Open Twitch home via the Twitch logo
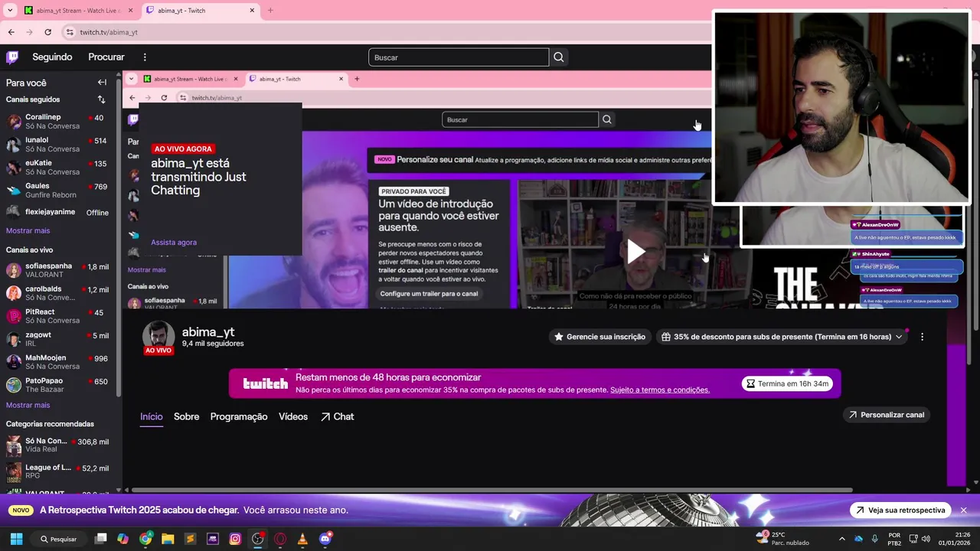The height and width of the screenshot is (551, 980). coord(12,57)
